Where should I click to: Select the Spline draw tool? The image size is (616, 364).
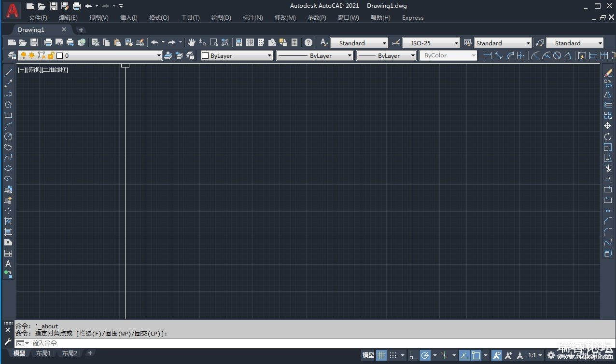click(8, 158)
